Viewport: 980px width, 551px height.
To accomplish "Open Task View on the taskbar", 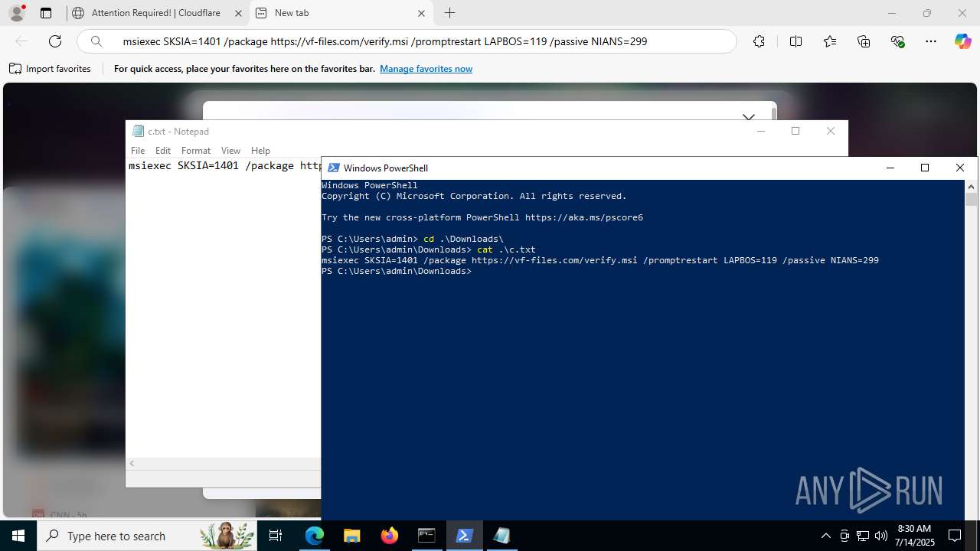I will click(x=276, y=536).
